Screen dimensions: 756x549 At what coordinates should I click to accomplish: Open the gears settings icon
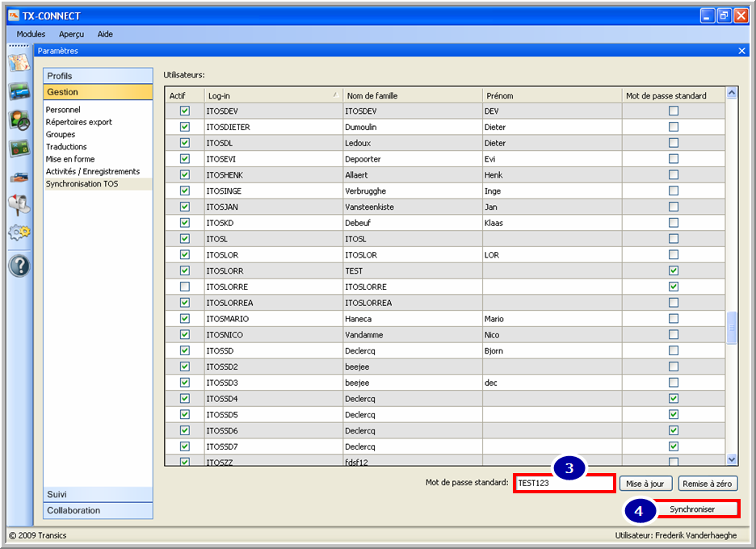(x=19, y=233)
